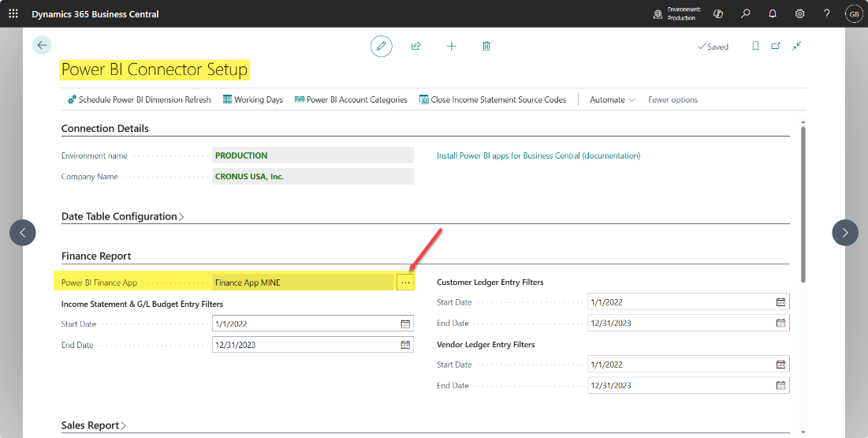Screen dimensions: 868x438
Task: Open page in a new window
Action: (776, 47)
